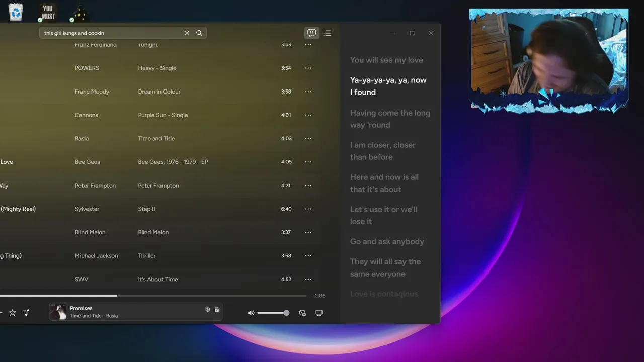Screen dimensions: 644x362
Task: Minimize the music player window
Action: tap(392, 33)
